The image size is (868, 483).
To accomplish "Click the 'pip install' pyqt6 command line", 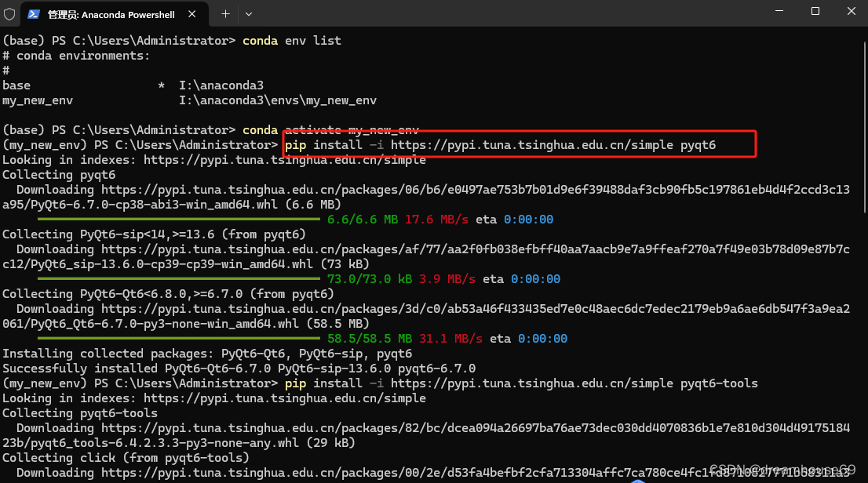I will 501,145.
